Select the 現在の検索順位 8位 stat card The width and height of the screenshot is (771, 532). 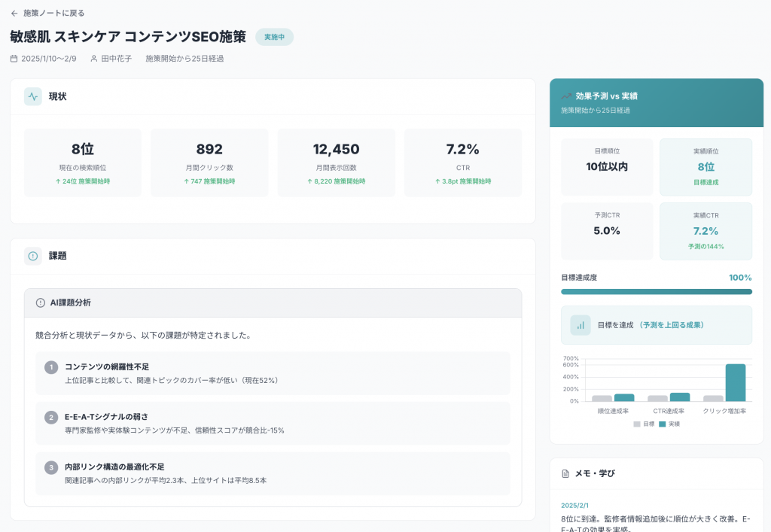[x=83, y=163]
